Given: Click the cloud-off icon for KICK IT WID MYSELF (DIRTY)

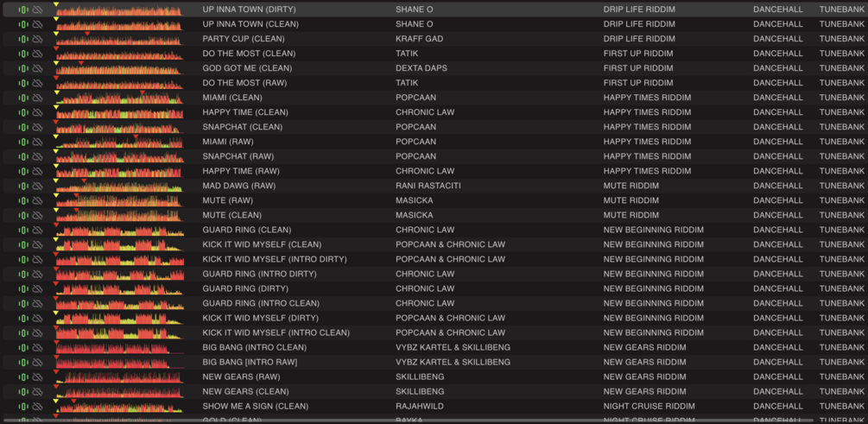Looking at the screenshot, I should pos(37,318).
